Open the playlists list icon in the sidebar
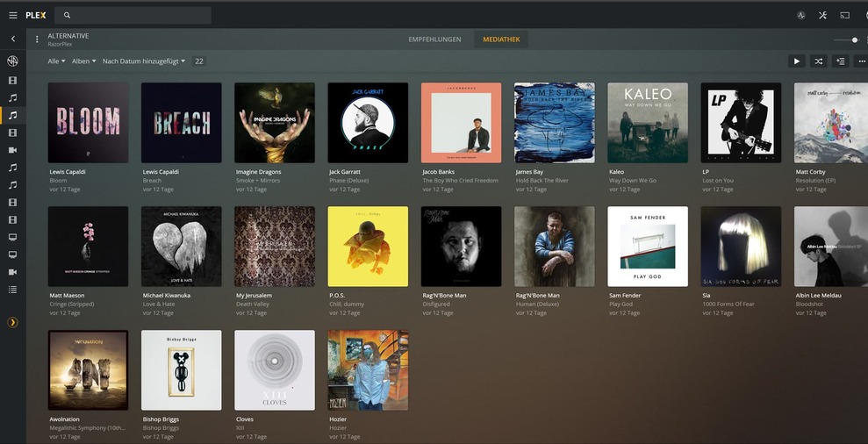This screenshot has width=868, height=444. pyautogui.click(x=13, y=290)
